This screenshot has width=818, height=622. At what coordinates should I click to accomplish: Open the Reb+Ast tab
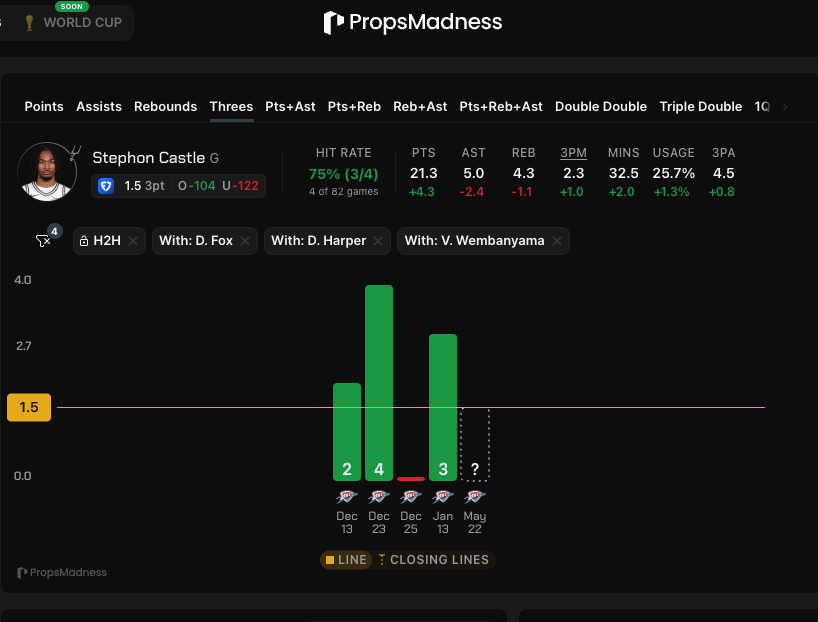pos(420,106)
